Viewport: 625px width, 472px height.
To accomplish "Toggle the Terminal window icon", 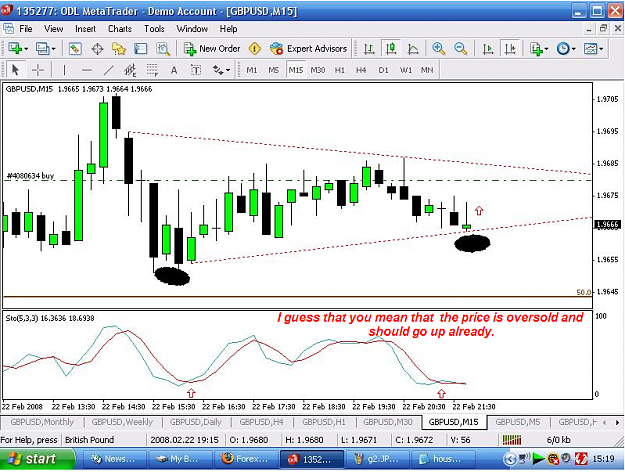I will click(140, 49).
